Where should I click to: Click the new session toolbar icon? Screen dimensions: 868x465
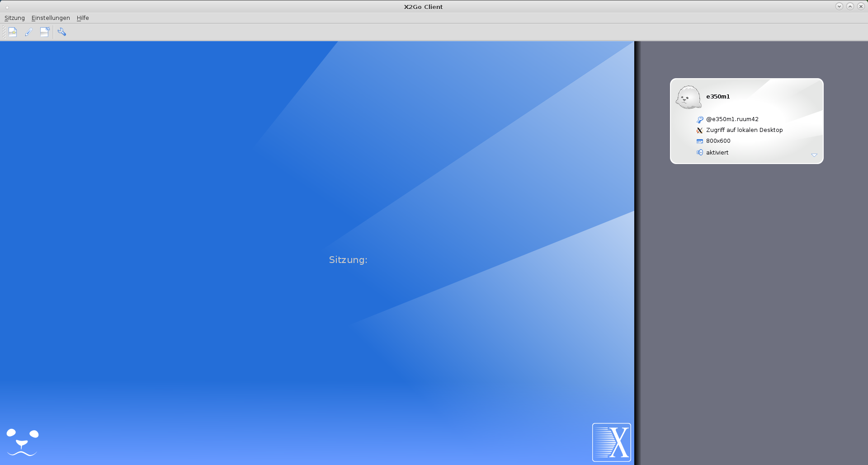(x=13, y=32)
